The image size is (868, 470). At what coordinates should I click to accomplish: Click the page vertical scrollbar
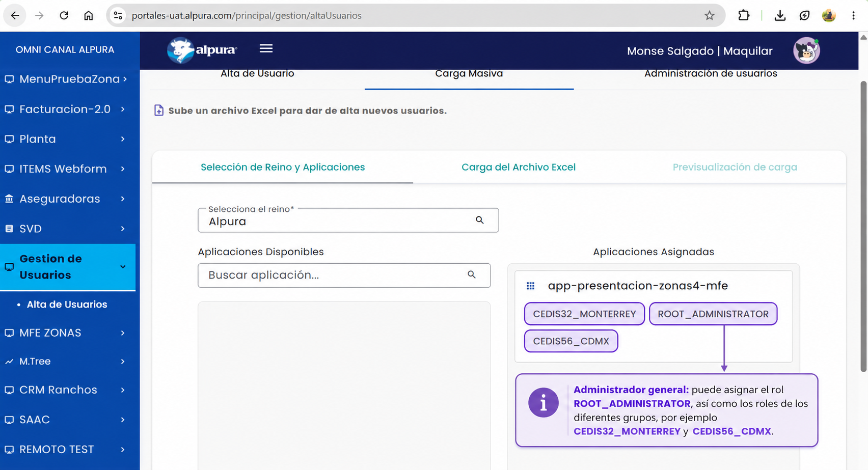(863, 227)
